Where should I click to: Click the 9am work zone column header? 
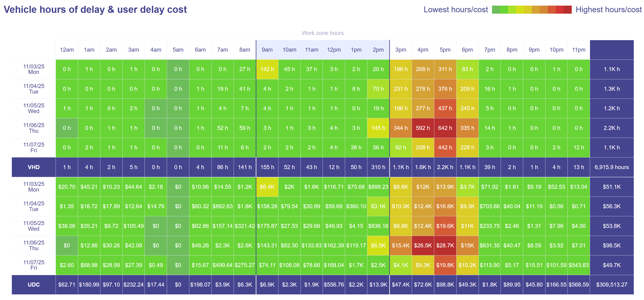tap(267, 50)
